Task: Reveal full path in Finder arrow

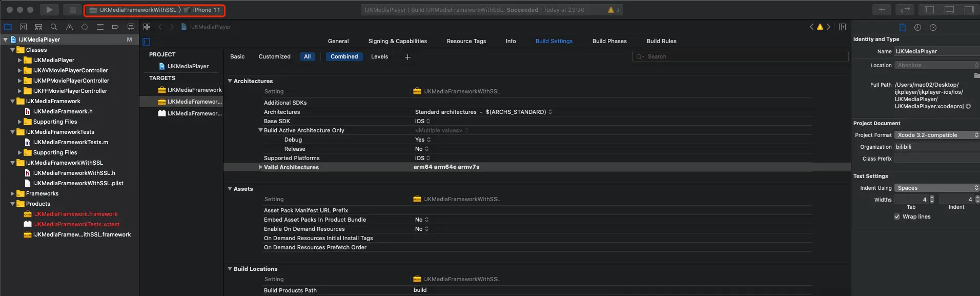Action: [x=968, y=107]
